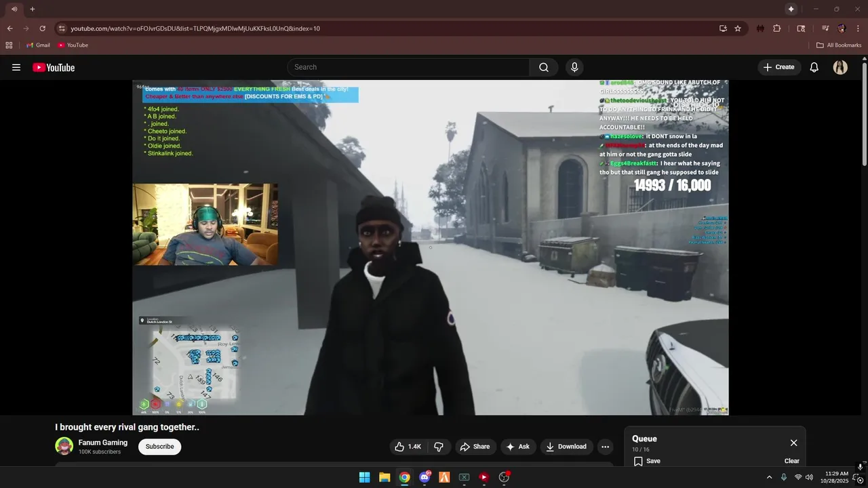Screen dimensions: 868x488
Task: Click the page vertical scrollbar
Action: (x=865, y=114)
